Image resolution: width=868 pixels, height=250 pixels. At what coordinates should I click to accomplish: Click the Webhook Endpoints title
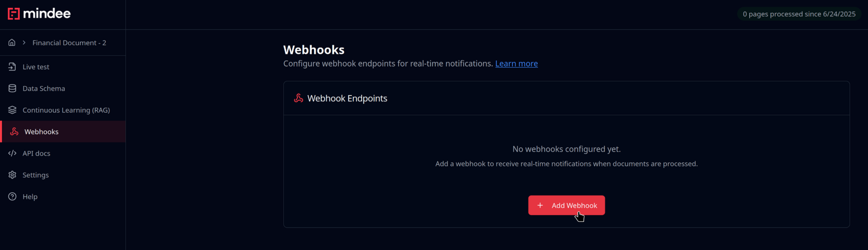(347, 98)
